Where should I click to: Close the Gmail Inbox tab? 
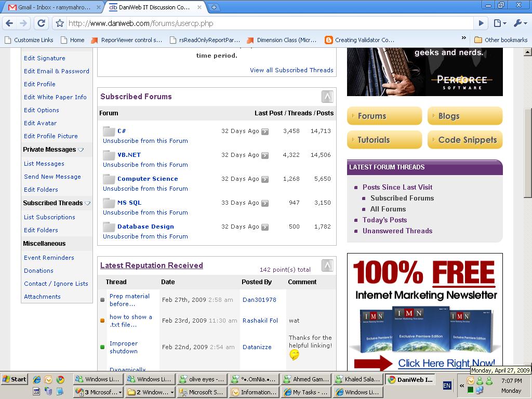98,7
